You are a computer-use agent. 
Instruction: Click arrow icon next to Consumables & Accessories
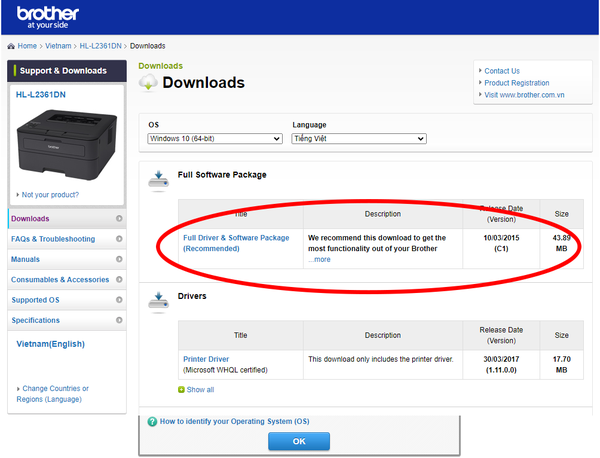(119, 279)
